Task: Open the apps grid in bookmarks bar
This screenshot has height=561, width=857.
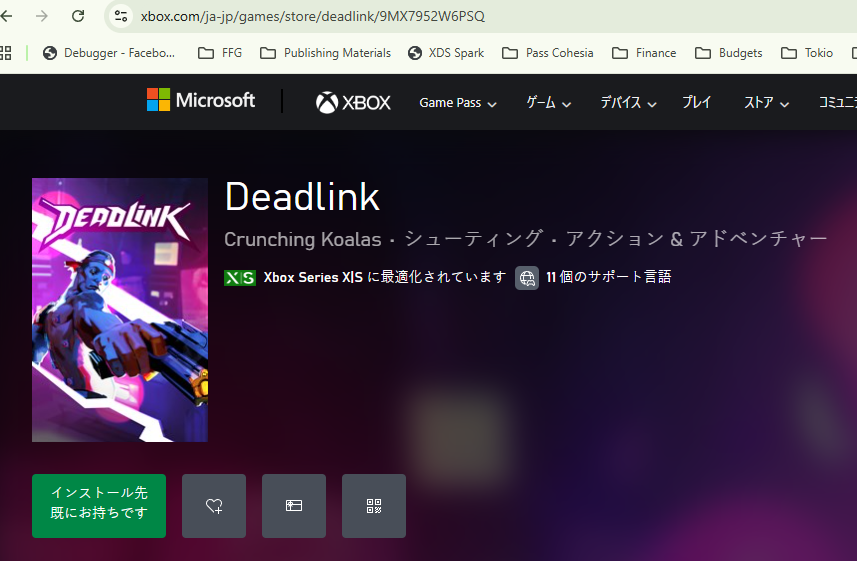Action: [x=5, y=53]
